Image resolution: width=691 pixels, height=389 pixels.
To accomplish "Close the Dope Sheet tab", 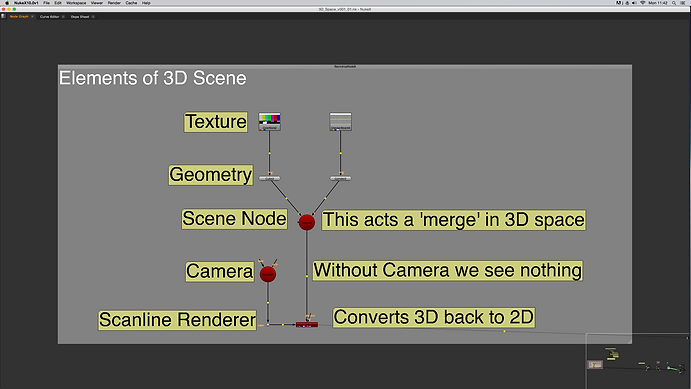I will click(x=93, y=17).
